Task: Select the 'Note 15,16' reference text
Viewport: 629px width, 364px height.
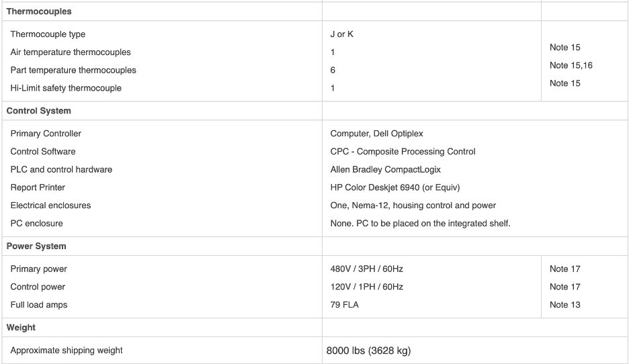Action: click(x=571, y=65)
